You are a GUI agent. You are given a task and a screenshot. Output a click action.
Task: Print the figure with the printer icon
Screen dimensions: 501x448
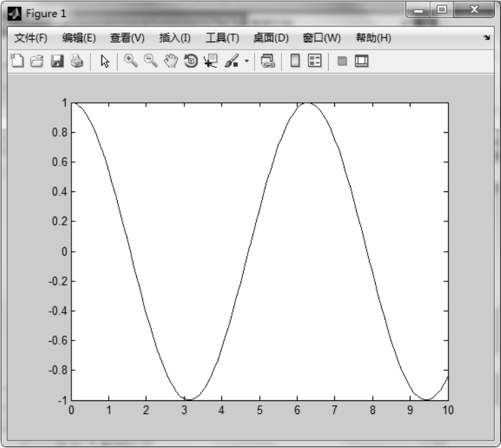tap(77, 61)
